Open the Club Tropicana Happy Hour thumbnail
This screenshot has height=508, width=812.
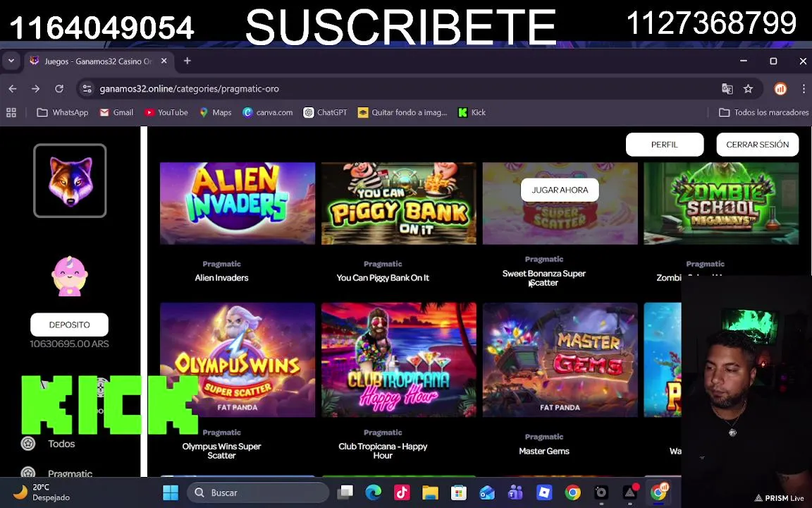pyautogui.click(x=398, y=360)
